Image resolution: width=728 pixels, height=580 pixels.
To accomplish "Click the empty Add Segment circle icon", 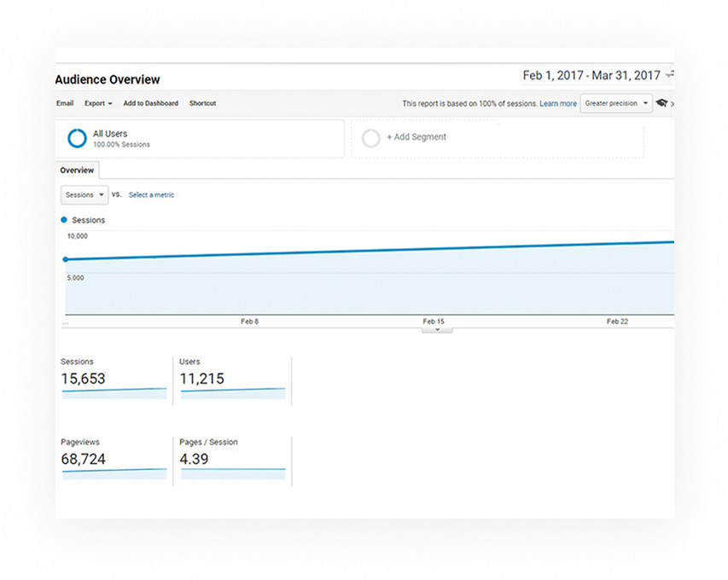I will [371, 138].
